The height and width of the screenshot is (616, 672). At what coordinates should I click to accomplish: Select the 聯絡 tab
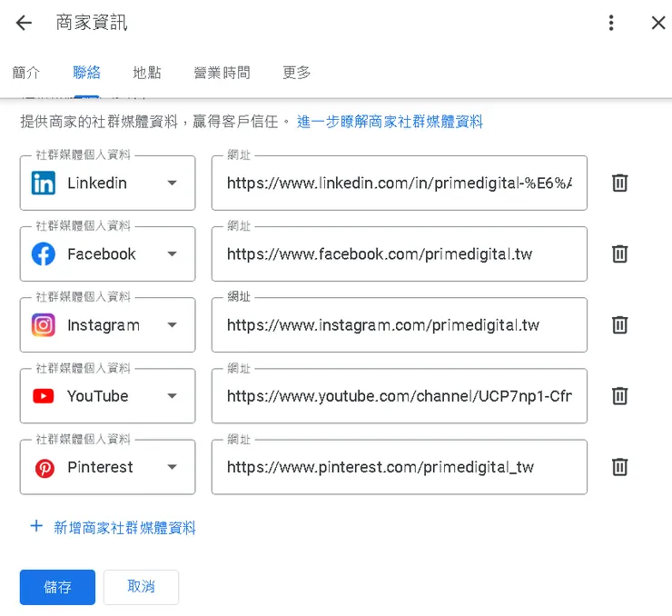[86, 73]
